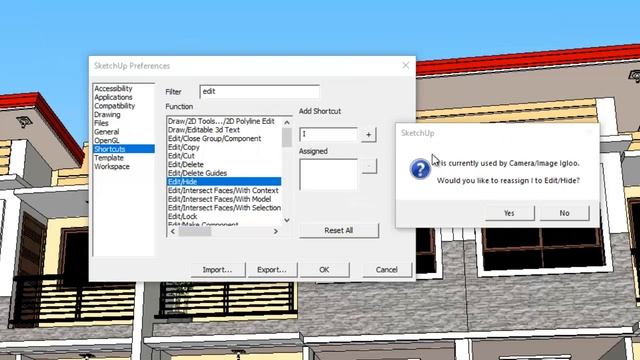
Task: Click the Add Shortcut input box
Action: [329, 134]
